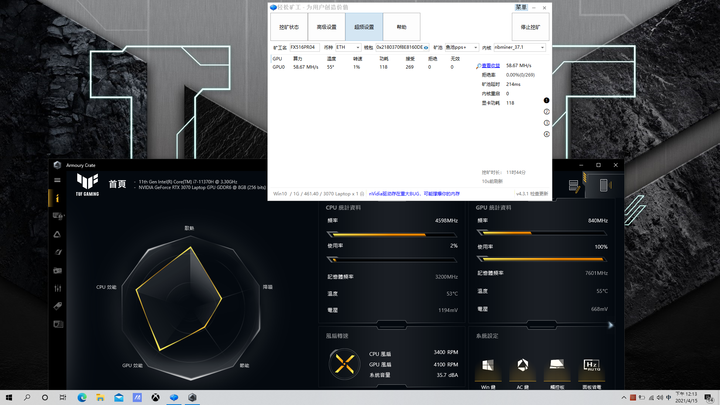720x405 pixels.
Task: Open Armoury Crate hamburger menu
Action: 57,180
